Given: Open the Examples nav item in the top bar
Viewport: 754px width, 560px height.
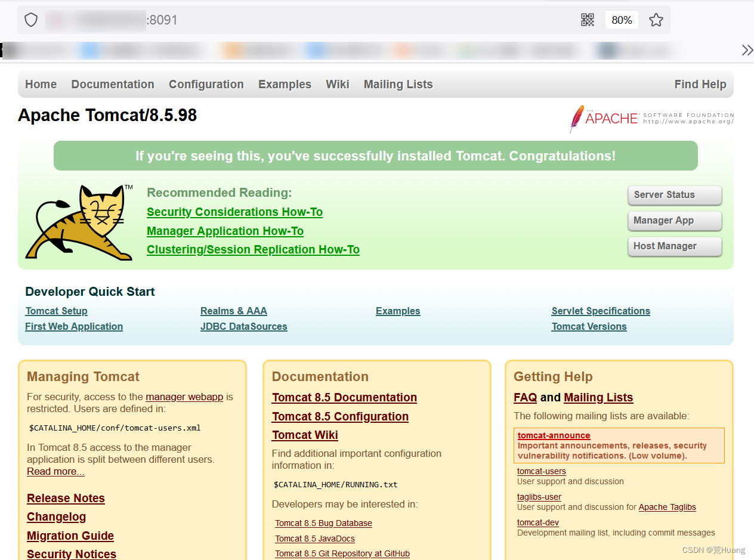Looking at the screenshot, I should (285, 85).
